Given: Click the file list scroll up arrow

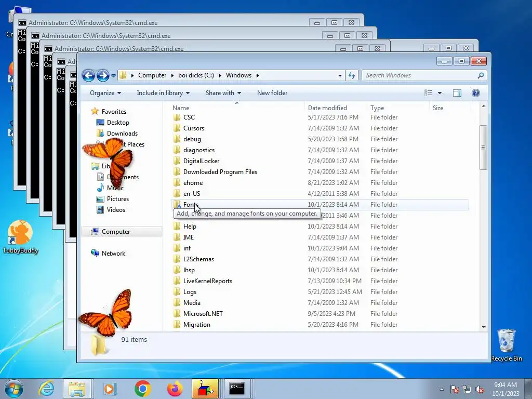Looking at the screenshot, I should click(x=484, y=106).
